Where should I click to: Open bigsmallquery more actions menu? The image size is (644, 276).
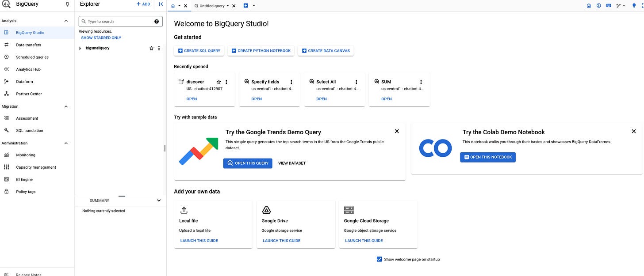pos(159,48)
